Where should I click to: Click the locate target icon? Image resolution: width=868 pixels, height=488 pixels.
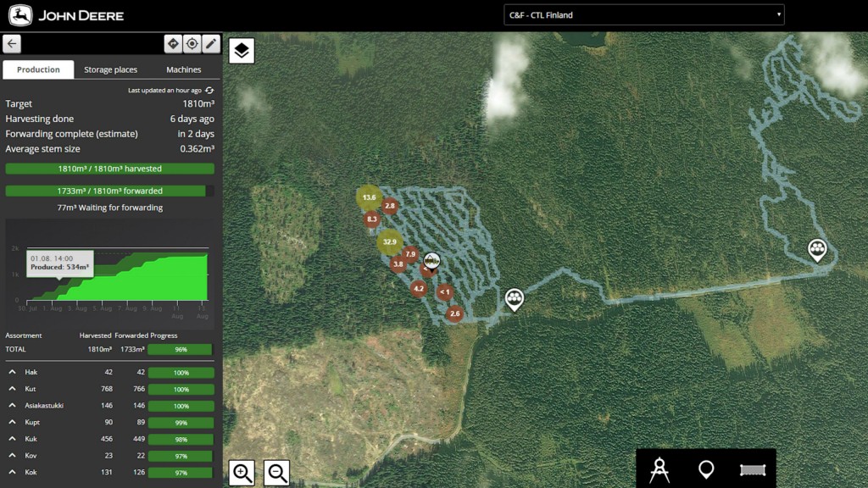(x=192, y=44)
